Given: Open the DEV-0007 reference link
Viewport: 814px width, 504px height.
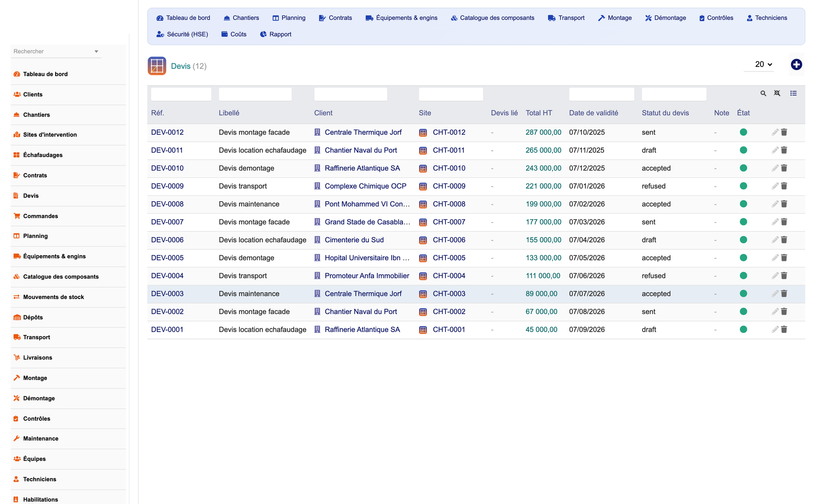Looking at the screenshot, I should pos(167,222).
